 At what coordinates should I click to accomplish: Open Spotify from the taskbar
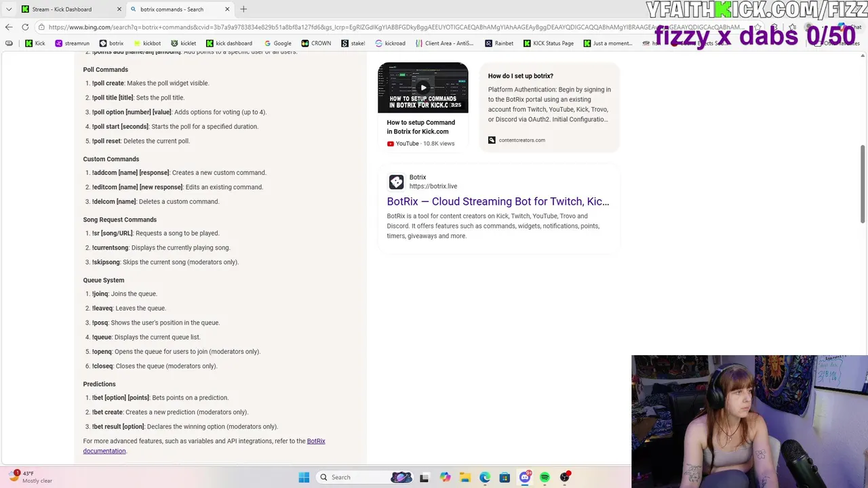545,477
